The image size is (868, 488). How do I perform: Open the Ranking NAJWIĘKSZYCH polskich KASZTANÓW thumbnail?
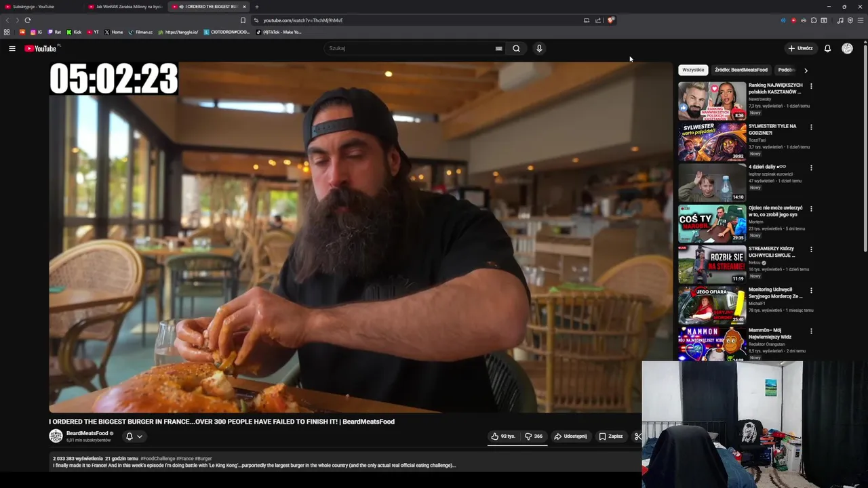pyautogui.click(x=712, y=101)
